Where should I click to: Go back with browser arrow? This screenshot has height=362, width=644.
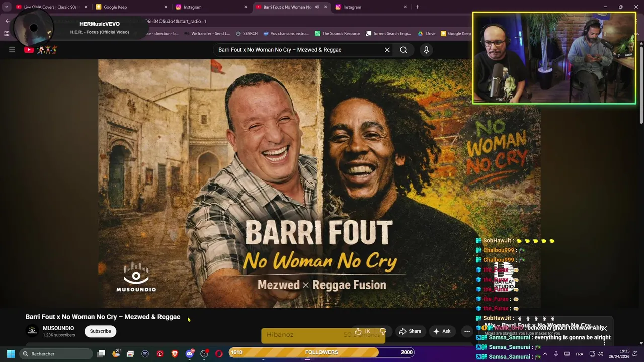(x=7, y=21)
